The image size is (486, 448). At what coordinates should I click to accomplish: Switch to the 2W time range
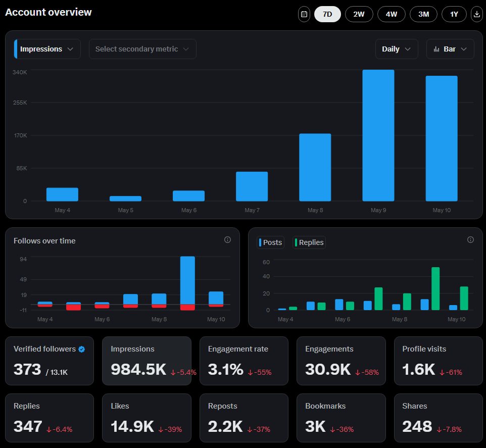(x=359, y=14)
